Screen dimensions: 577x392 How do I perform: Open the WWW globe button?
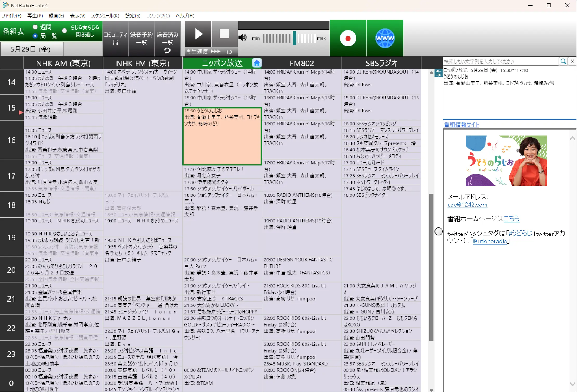click(x=385, y=38)
